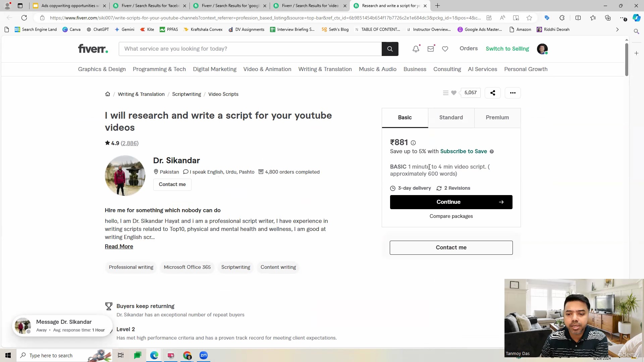The image size is (644, 362).
Task: Click price info icon beside ₹881
Action: click(x=413, y=143)
